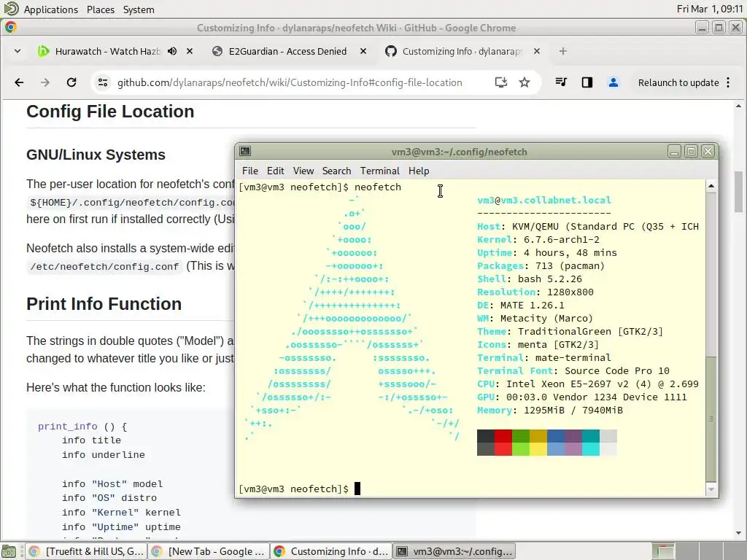Open the terminal Help menu
This screenshot has width=747, height=560.
pos(419,171)
